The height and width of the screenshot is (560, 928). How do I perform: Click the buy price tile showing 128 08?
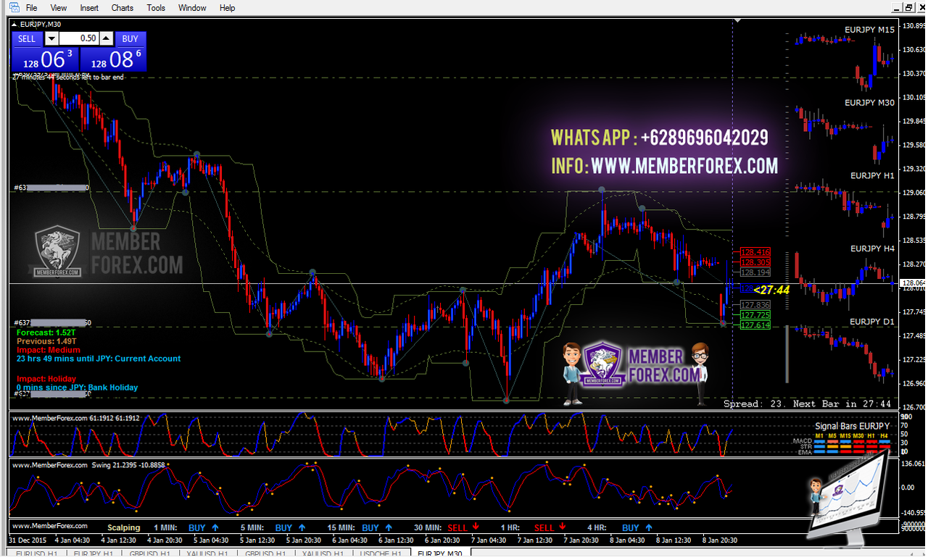(113, 59)
